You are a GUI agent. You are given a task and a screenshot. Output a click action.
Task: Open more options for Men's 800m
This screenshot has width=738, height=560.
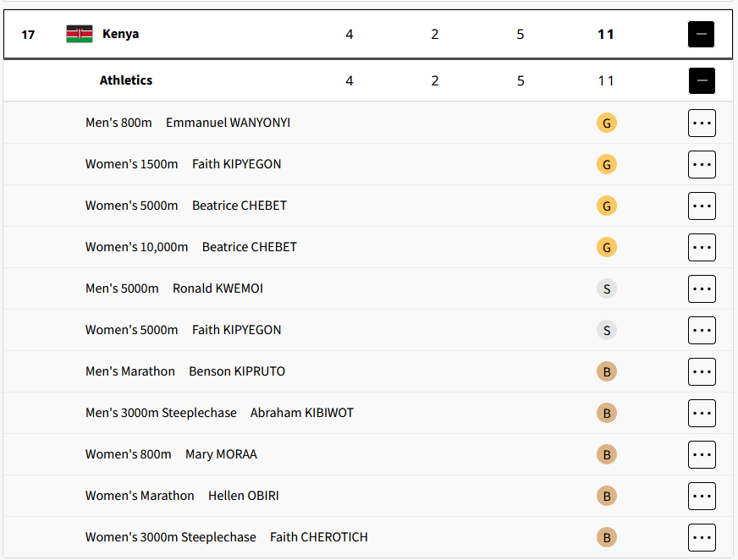click(702, 123)
